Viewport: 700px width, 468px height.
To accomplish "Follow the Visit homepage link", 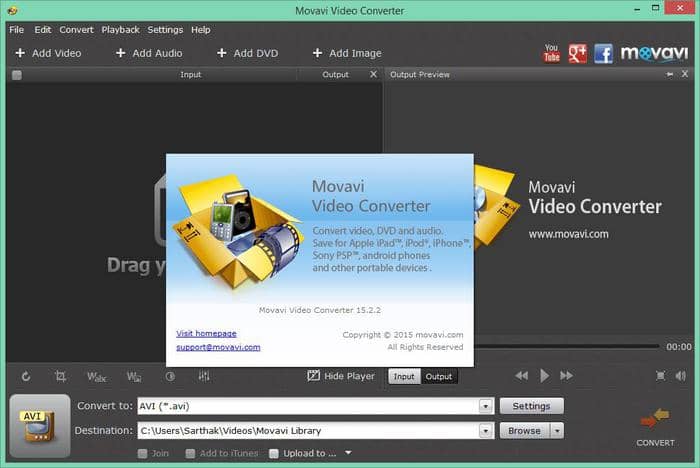I will (x=206, y=333).
